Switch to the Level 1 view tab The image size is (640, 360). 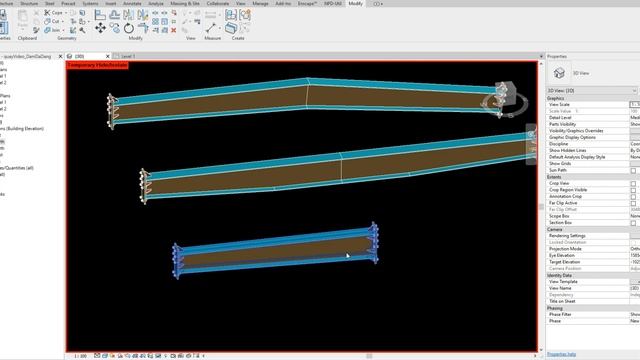(127, 56)
